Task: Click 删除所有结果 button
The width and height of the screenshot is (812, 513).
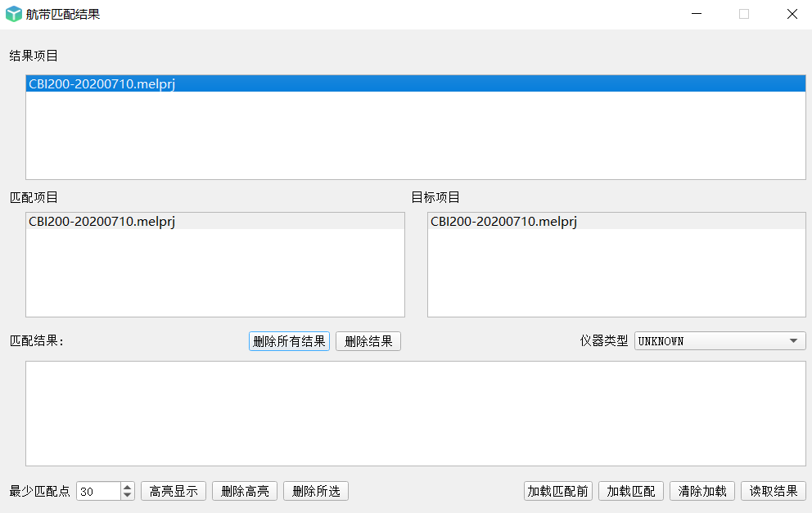Action: 289,341
